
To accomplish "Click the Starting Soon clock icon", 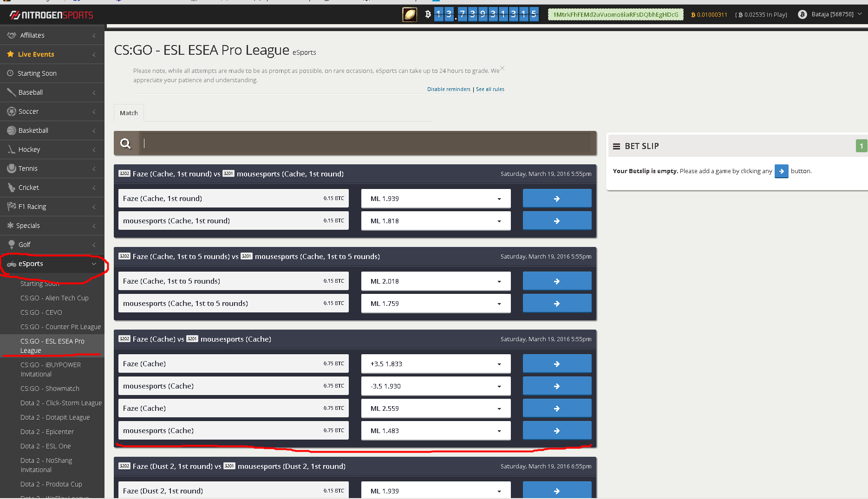I will pos(10,73).
